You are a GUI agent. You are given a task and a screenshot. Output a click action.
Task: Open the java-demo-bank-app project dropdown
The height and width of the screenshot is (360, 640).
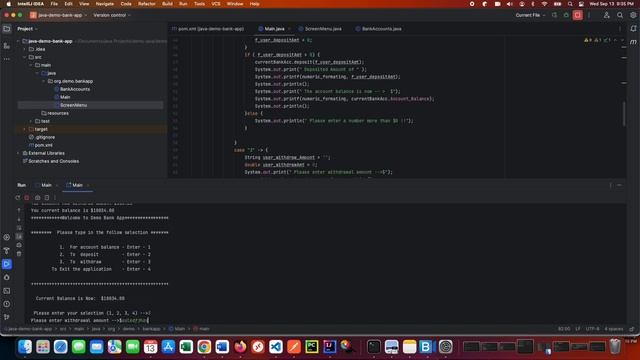tap(60, 15)
